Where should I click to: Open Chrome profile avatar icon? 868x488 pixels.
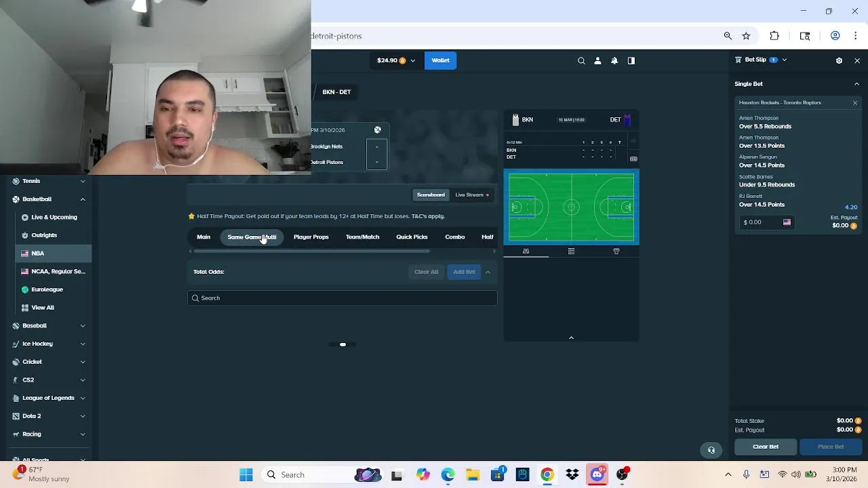(835, 36)
